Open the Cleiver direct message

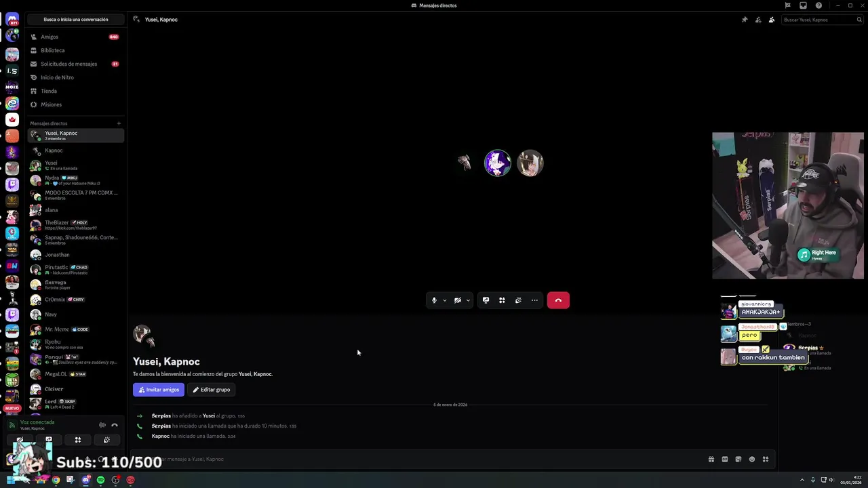[x=75, y=389]
